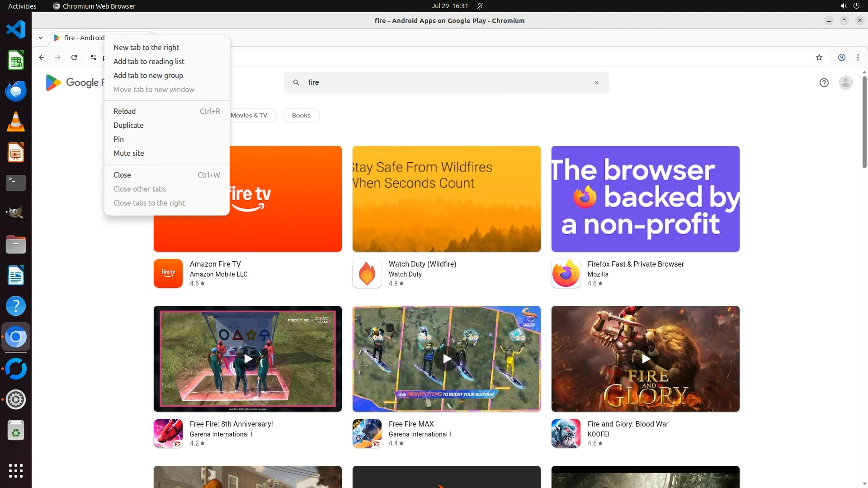
Task: Select the Books filter chip
Action: click(301, 115)
